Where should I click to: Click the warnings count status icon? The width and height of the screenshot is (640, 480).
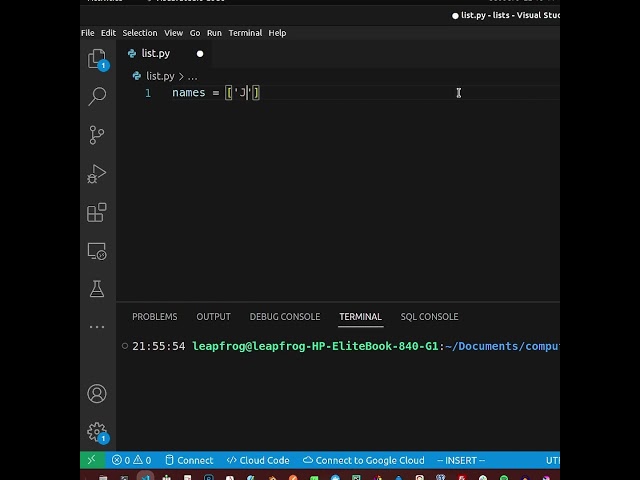coord(142,460)
